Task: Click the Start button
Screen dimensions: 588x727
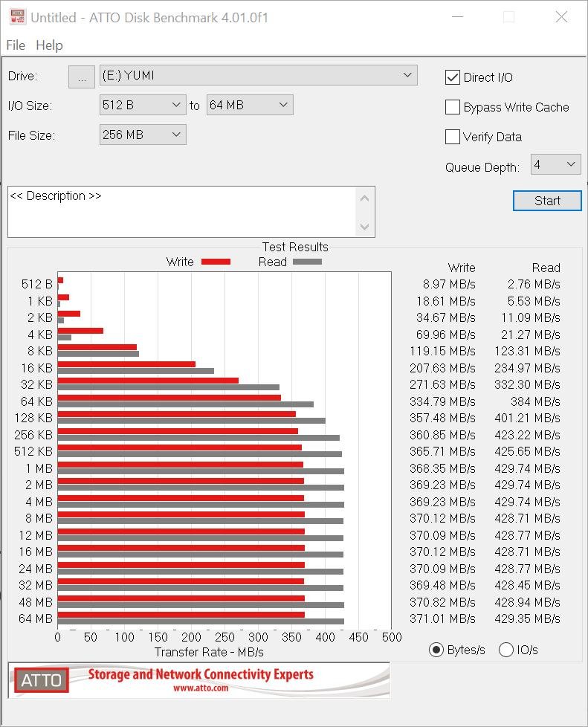Action: pos(547,201)
